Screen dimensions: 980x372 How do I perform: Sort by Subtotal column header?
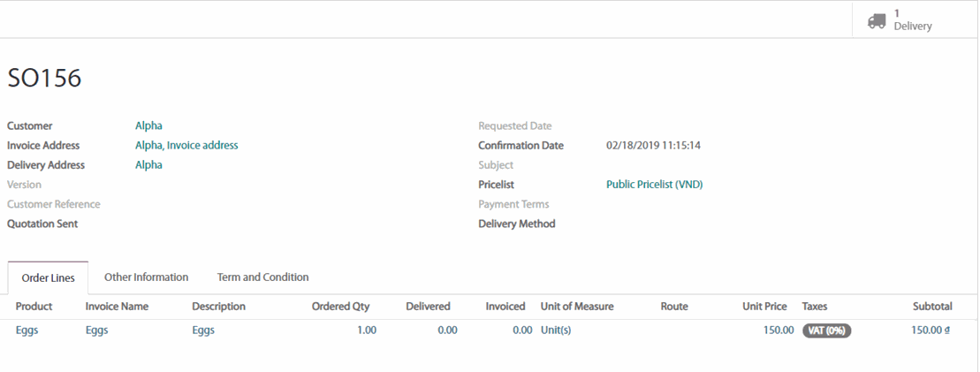click(x=932, y=307)
